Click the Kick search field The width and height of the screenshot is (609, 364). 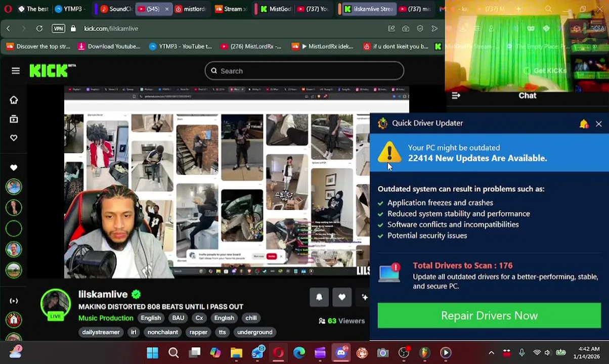pos(304,71)
